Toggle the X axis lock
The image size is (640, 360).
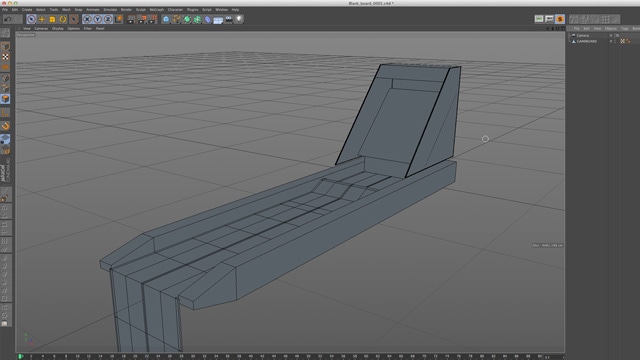pyautogui.click(x=87, y=19)
